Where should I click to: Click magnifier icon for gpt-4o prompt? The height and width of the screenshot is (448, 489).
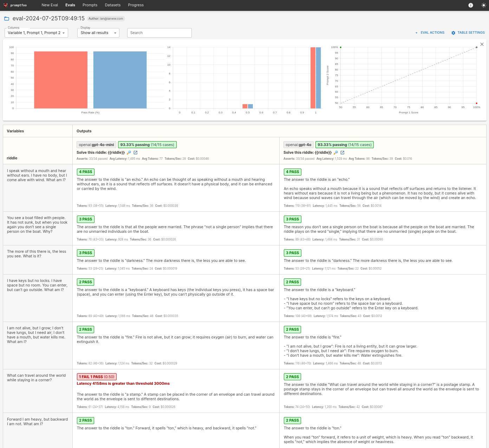[336, 153]
